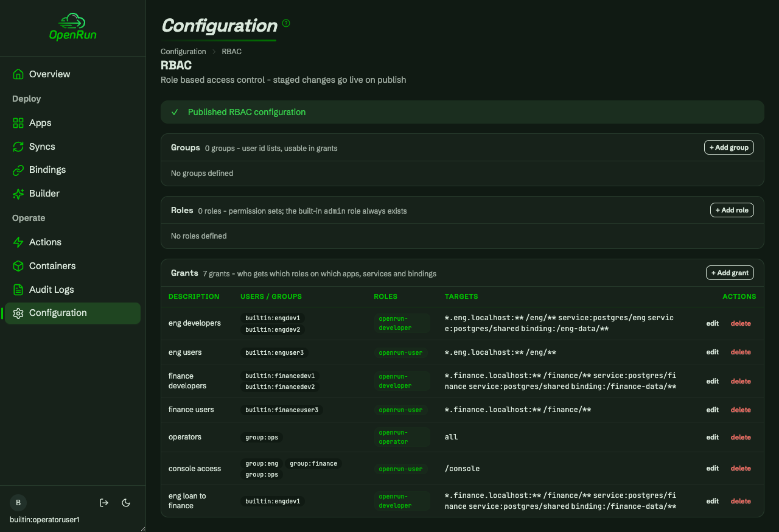Open the Containers section
Image resolution: width=779 pixels, height=532 pixels.
click(x=72, y=266)
